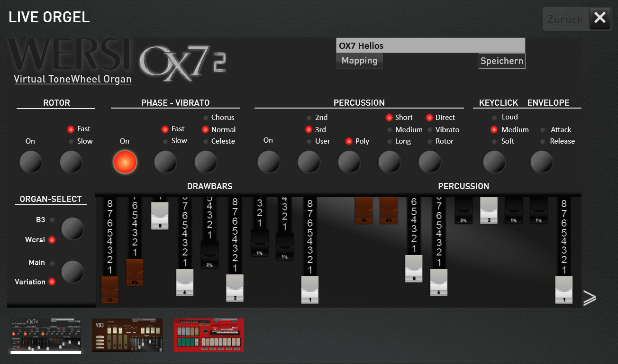Click the brown 16' drawbar handle
Screen dimensions: 618x364
point(110,290)
